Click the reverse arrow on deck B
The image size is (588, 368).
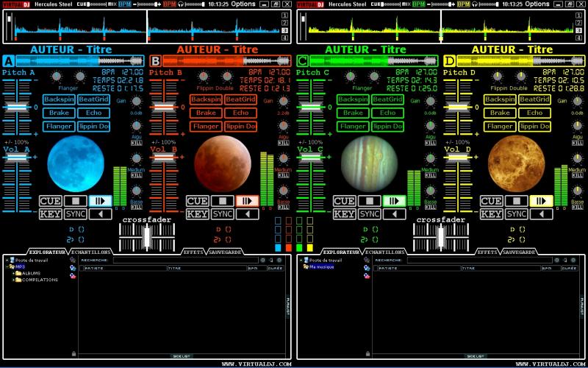(x=247, y=214)
